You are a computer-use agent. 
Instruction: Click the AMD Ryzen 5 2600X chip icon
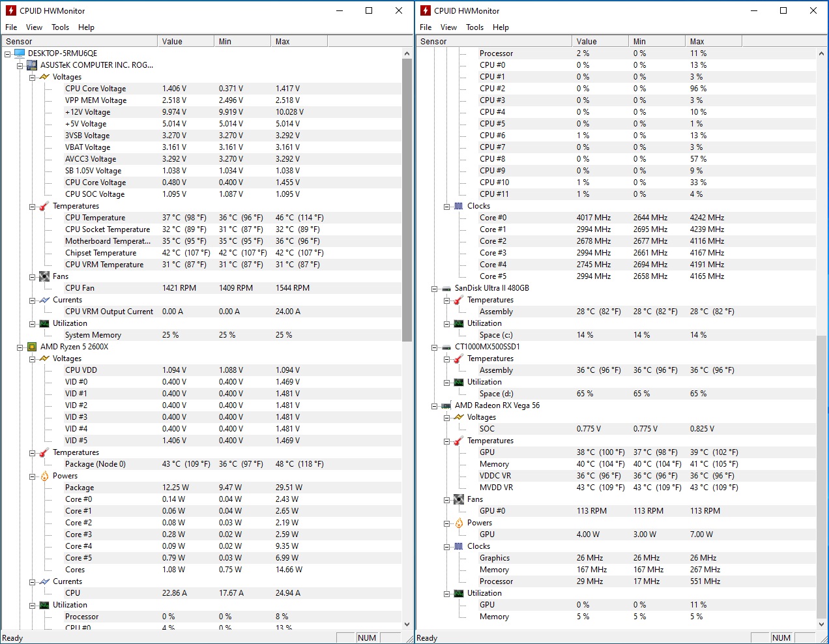(32, 347)
